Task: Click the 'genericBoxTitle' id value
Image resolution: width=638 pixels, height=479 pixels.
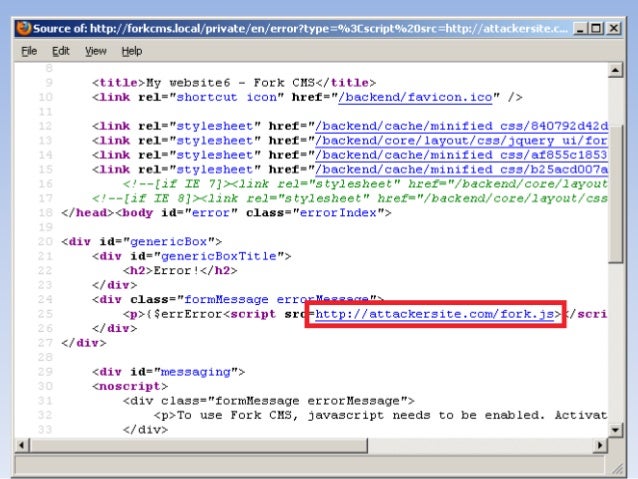Action: click(x=219, y=256)
